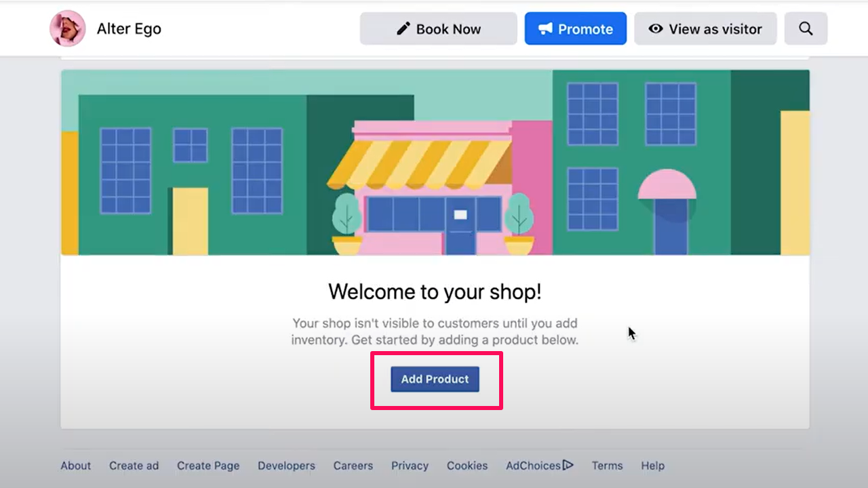Screen dimensions: 868x488
Task: Click the Book Now pencil button
Action: tap(438, 29)
